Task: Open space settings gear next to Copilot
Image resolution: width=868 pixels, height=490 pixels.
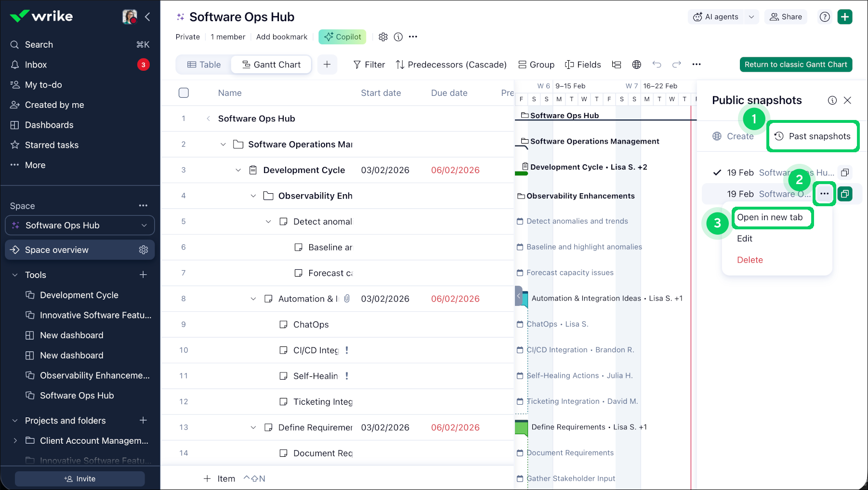Action: (383, 37)
